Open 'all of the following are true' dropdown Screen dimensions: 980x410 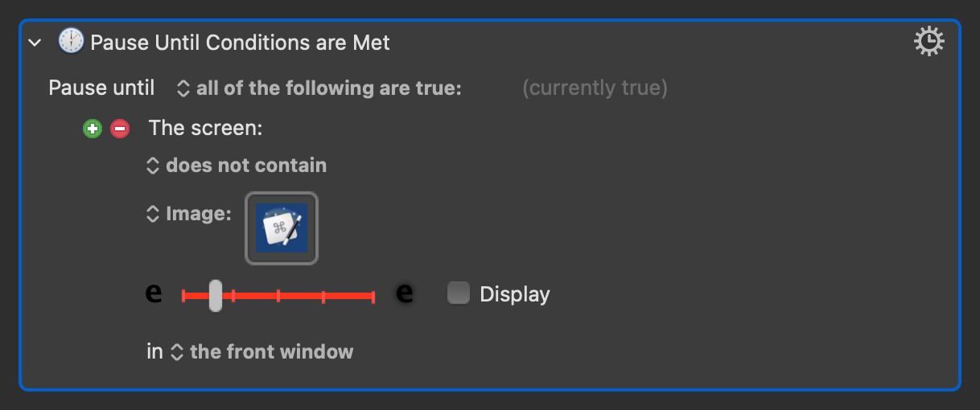tap(319, 88)
